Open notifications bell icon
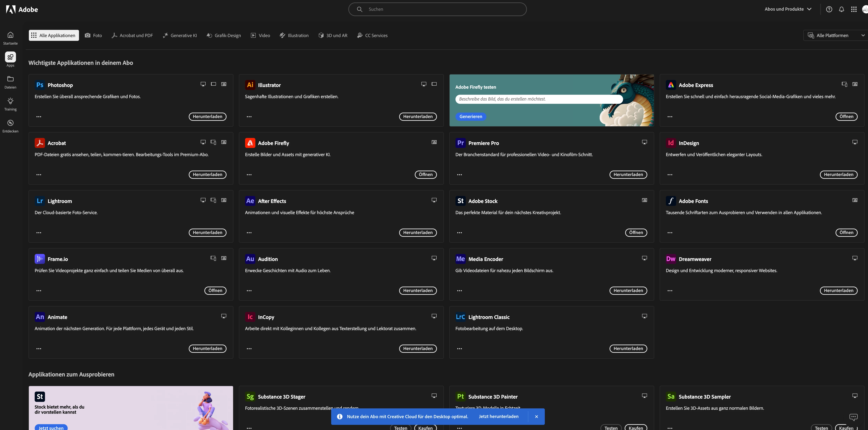The image size is (868, 430). click(x=841, y=9)
